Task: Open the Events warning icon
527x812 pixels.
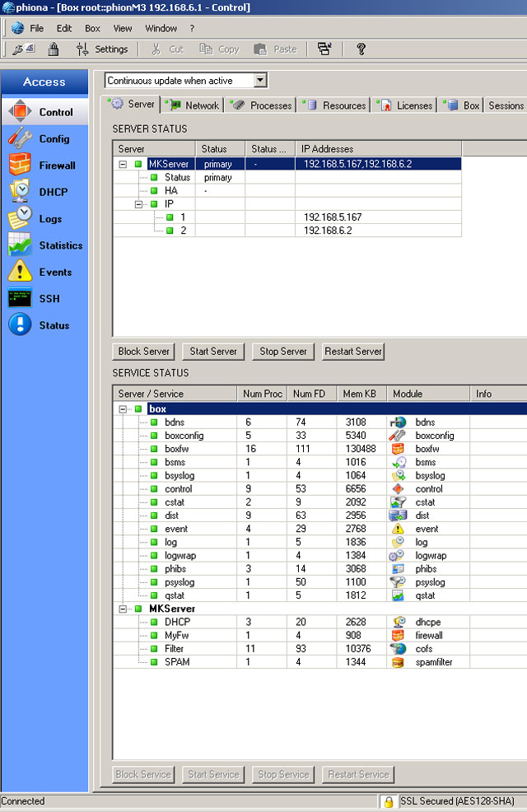Action: click(20, 272)
